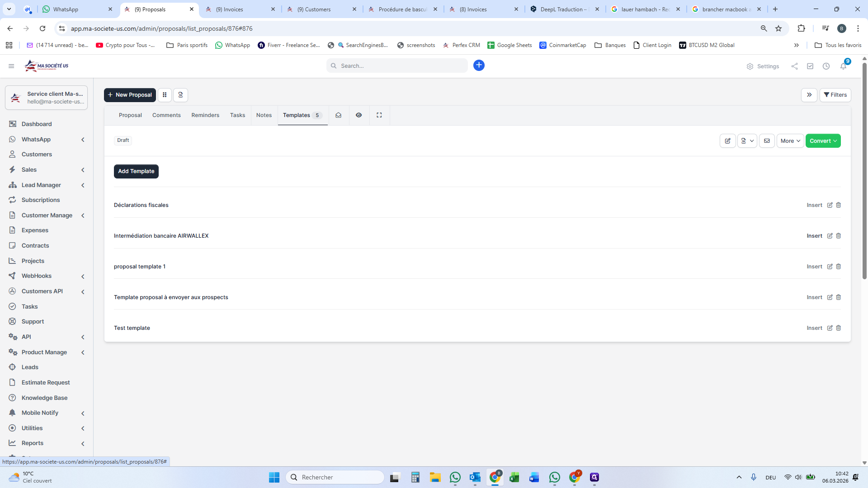Open the notifications bell icon

click(843, 66)
